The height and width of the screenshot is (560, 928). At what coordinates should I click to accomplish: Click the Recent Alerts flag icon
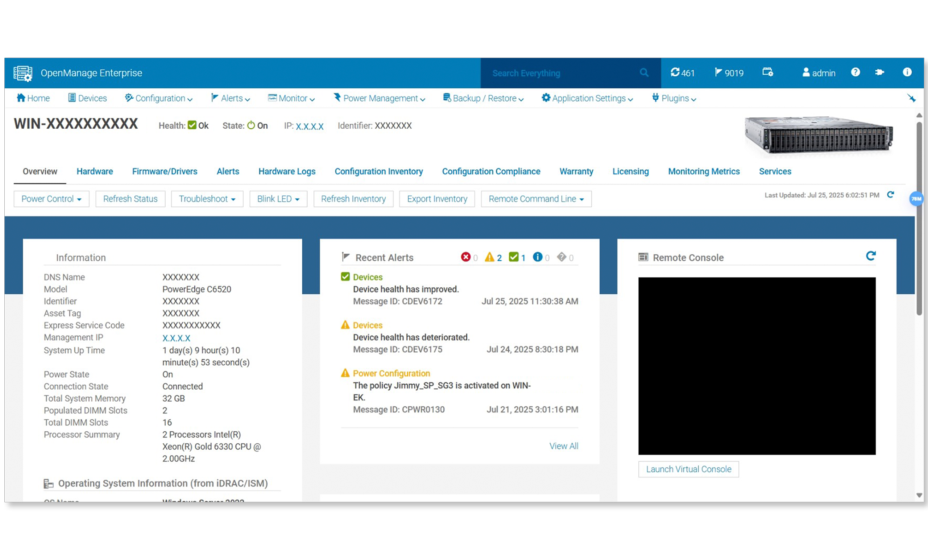[345, 257]
